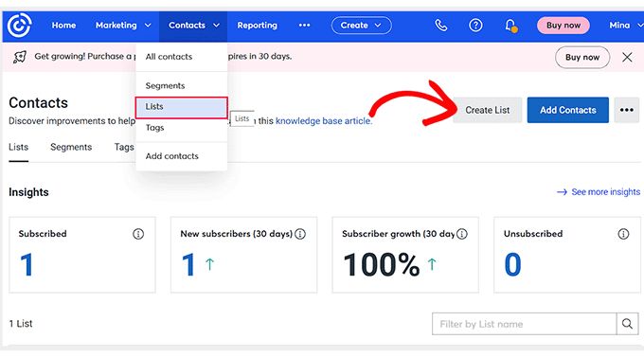Open the knowledge base article link
Image resolution: width=644 pixels, height=357 pixels.
pos(324,121)
